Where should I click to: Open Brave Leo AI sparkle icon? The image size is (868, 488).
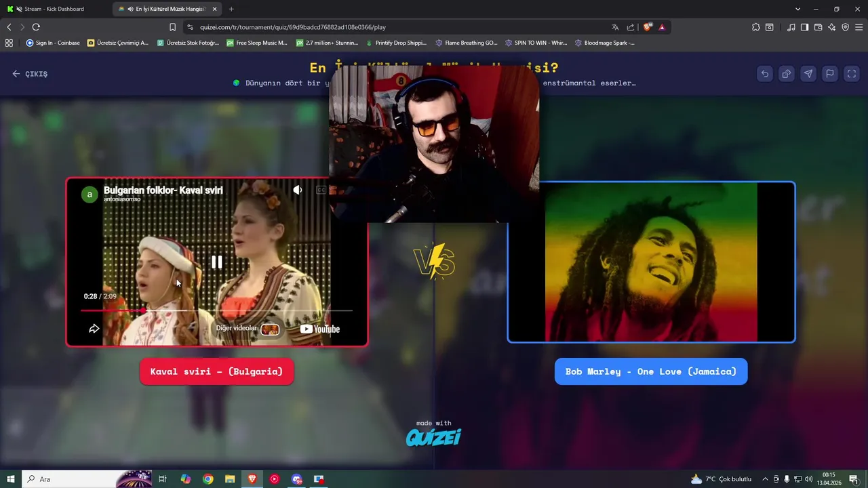832,27
